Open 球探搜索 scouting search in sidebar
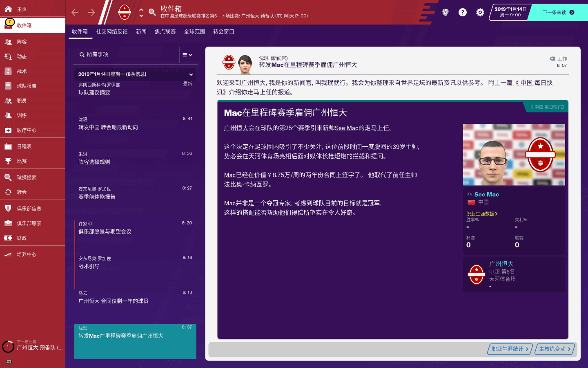This screenshot has height=368, width=588. click(27, 177)
